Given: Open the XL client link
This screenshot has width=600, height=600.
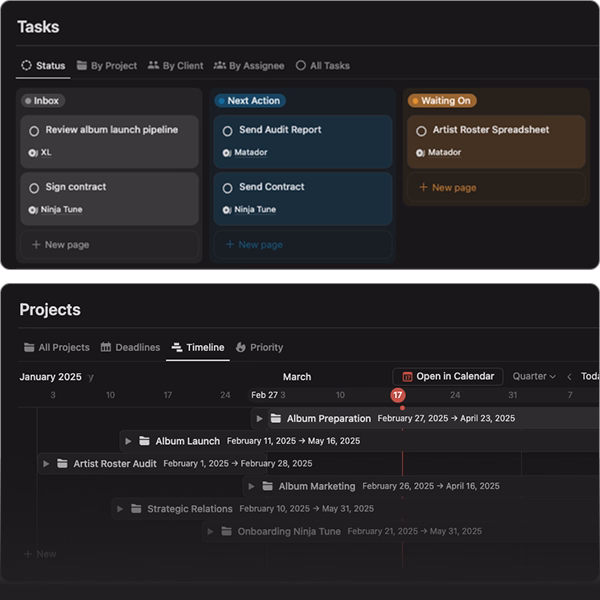Looking at the screenshot, I should (x=46, y=152).
